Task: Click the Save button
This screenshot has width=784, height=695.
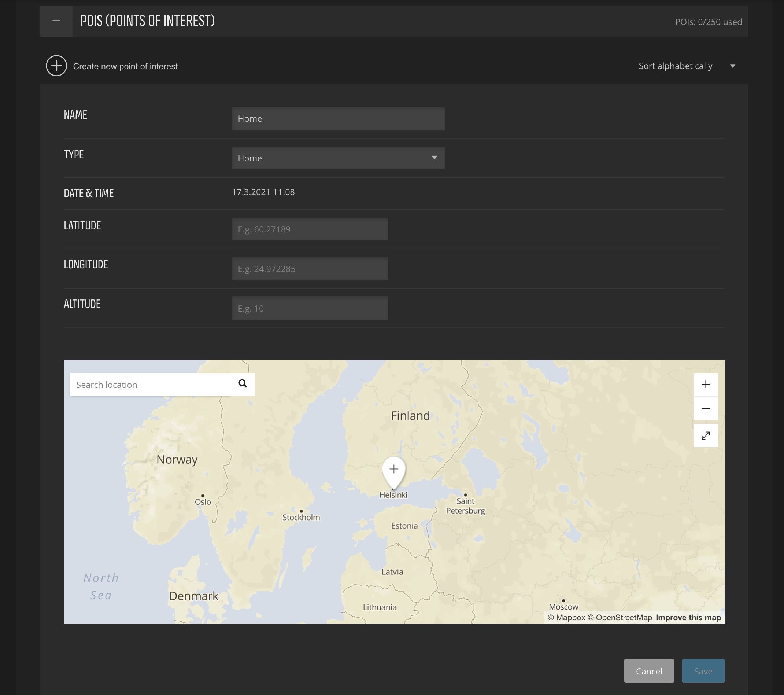Action: pyautogui.click(x=703, y=671)
